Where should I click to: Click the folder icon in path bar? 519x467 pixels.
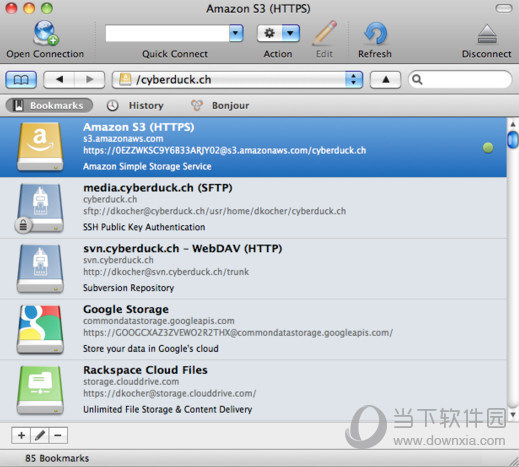(125, 79)
